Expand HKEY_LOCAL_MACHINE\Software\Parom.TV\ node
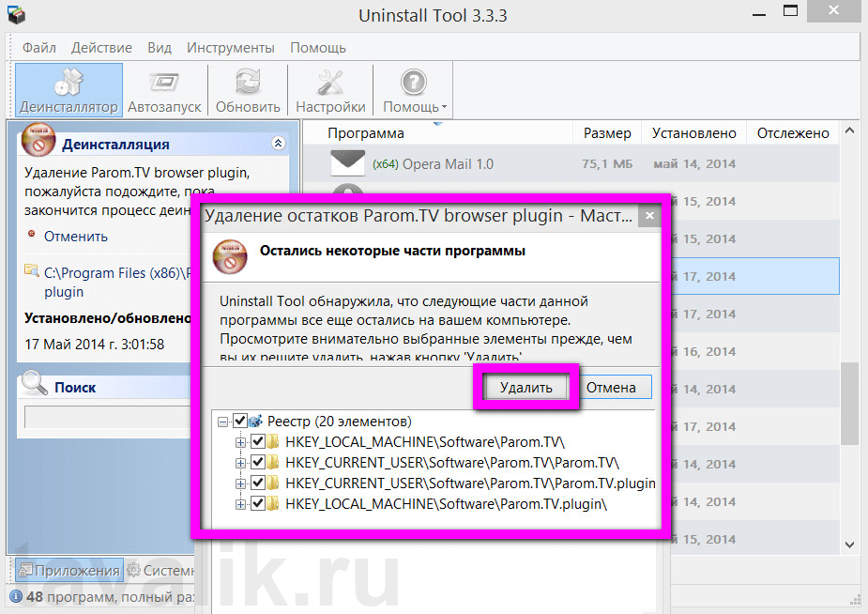 pyautogui.click(x=240, y=442)
